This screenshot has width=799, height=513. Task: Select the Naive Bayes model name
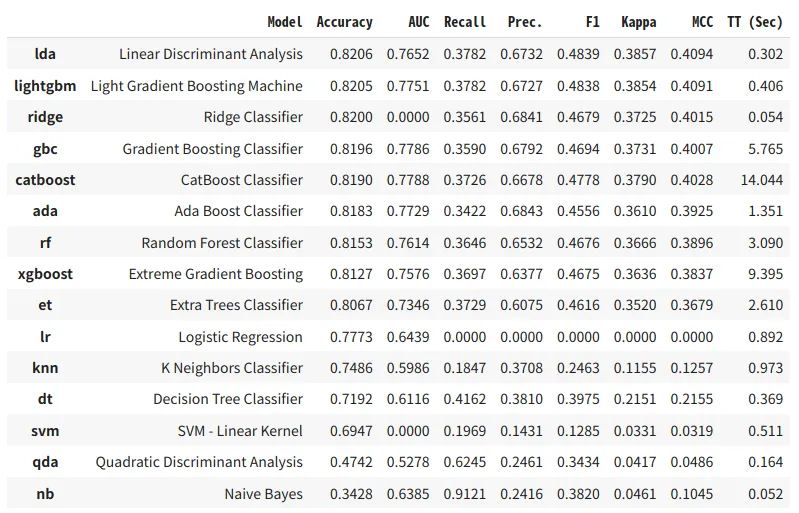[263, 494]
